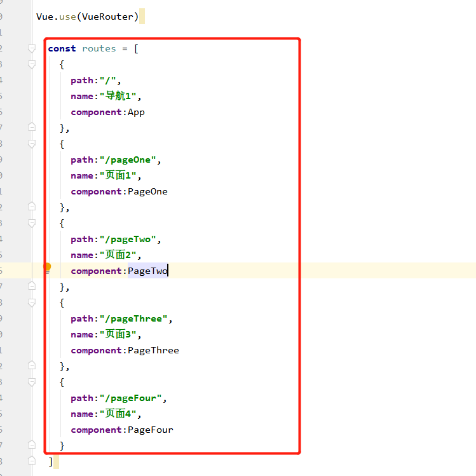Click the 'path' key before "/pageThree"

coord(82,319)
